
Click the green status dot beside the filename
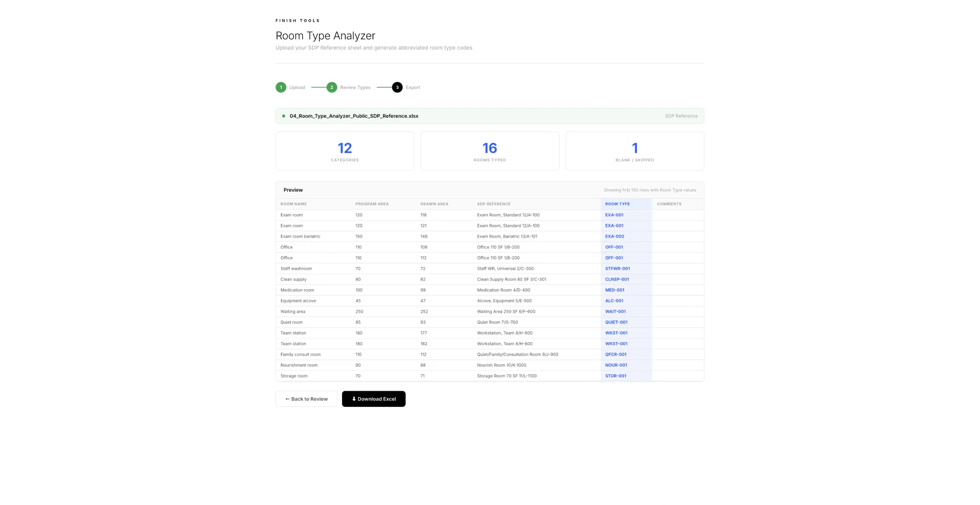coord(283,115)
